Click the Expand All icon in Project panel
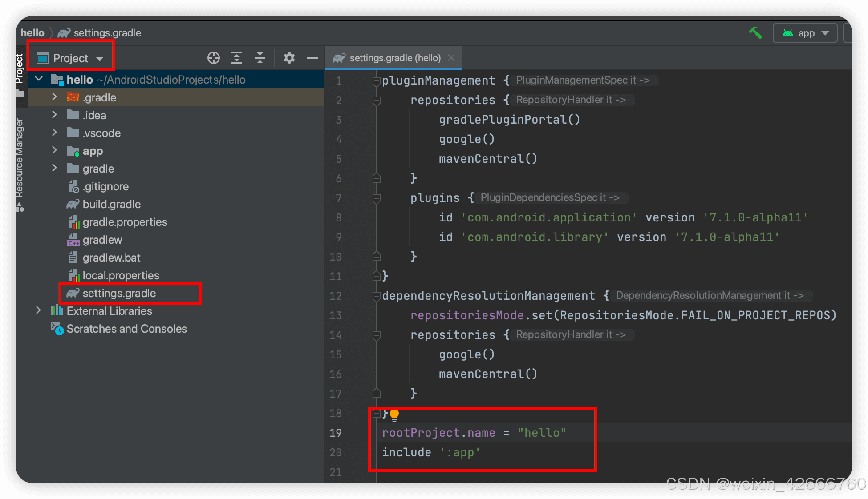 coord(237,58)
